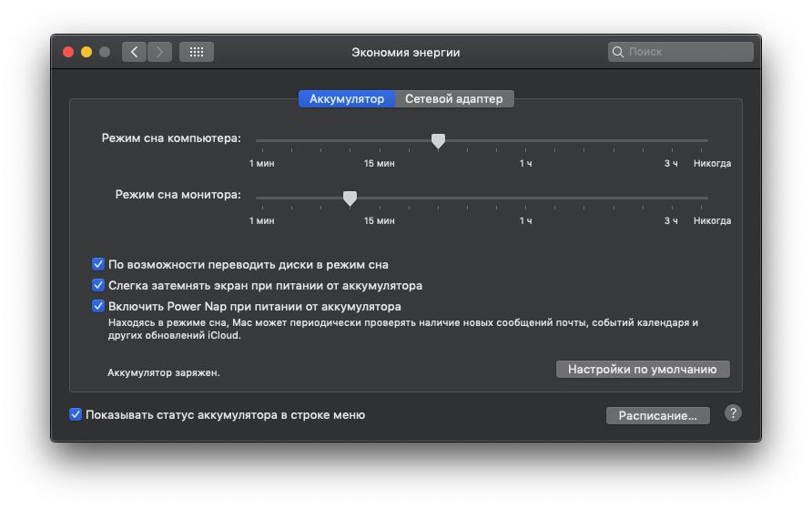Disable Power Nap on battery checkbox

(98, 306)
